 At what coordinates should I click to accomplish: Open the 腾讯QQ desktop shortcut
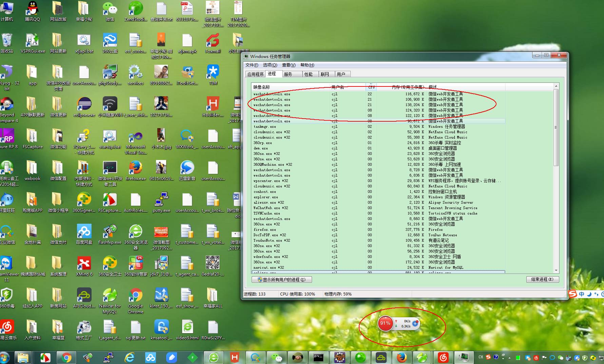32,12
